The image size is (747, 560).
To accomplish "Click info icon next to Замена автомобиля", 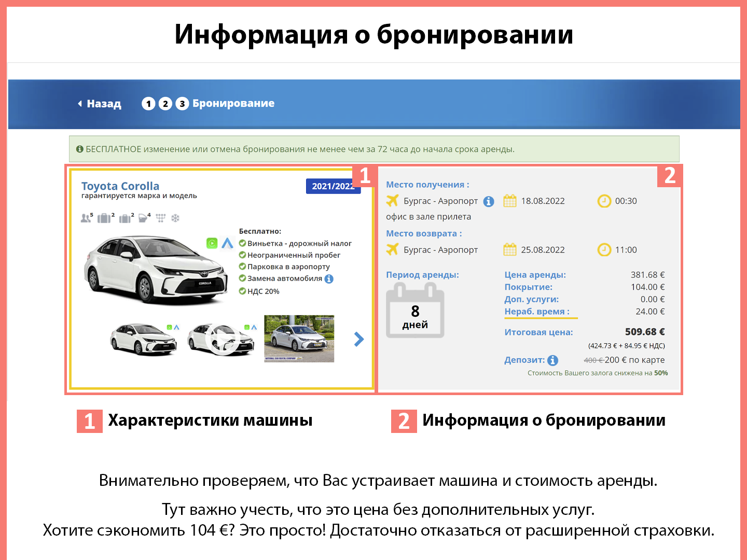I will tap(329, 279).
